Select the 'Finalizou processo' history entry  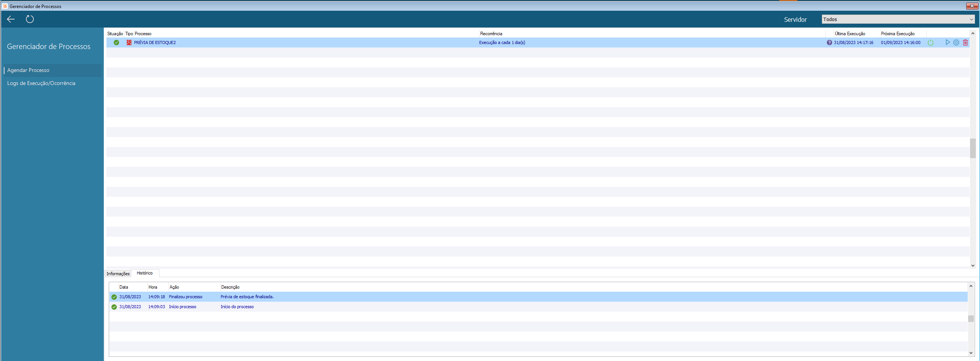[538, 297]
